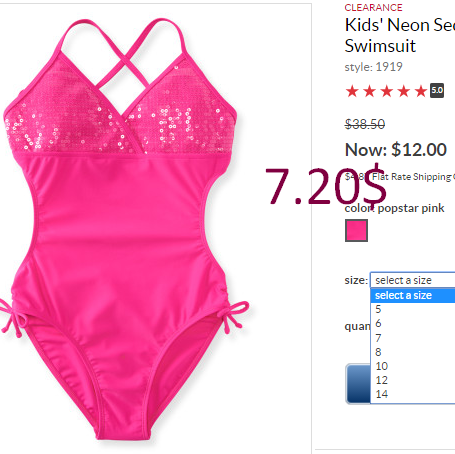Image resolution: width=455 pixels, height=454 pixels.
Task: Select size 5 from the list
Action: (x=413, y=309)
